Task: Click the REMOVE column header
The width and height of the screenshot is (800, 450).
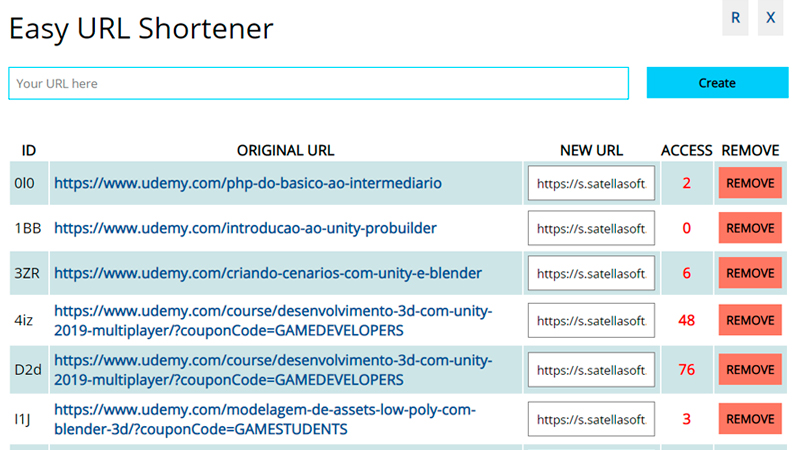Action: click(751, 151)
